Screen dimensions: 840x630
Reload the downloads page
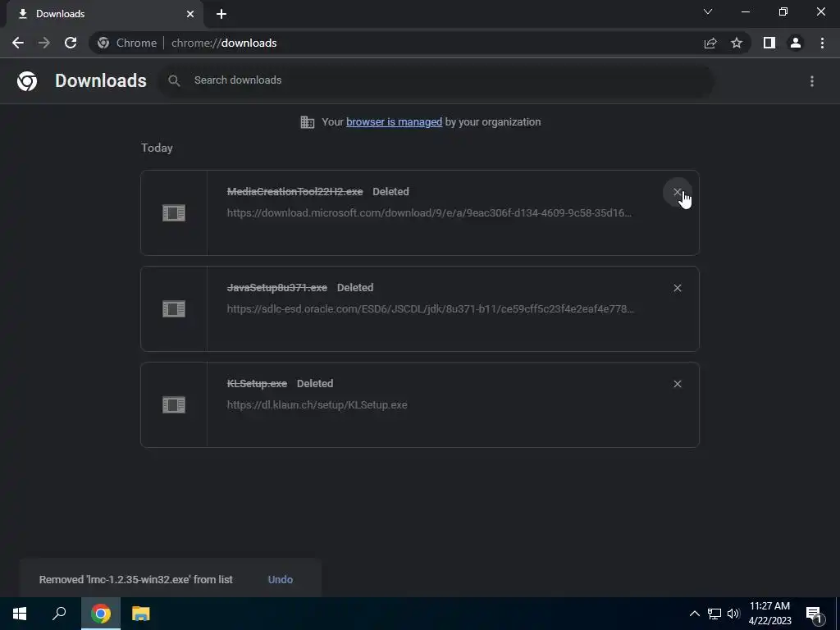coord(71,43)
